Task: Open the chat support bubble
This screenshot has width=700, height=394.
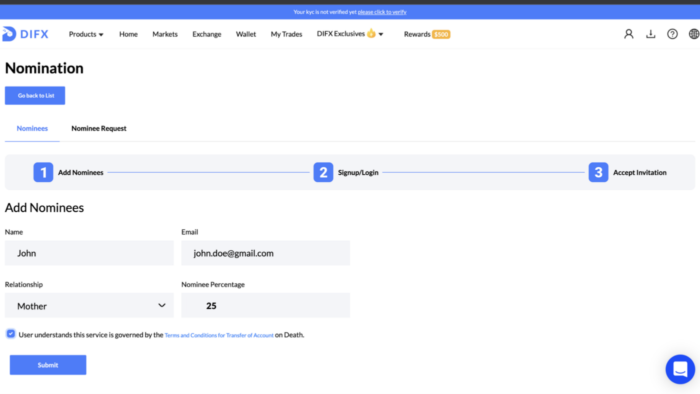Action: 680,369
